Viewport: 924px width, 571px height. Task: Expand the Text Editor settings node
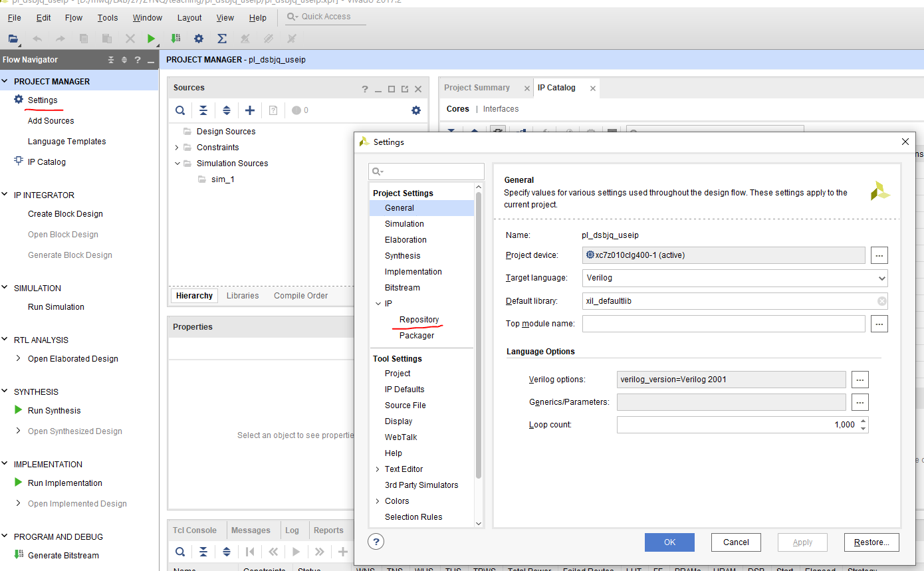378,469
